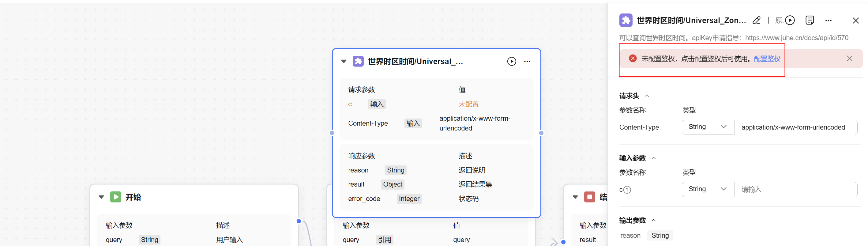Click the 未配置 value for parameter c
This screenshot has width=868, height=246.
(x=468, y=104)
